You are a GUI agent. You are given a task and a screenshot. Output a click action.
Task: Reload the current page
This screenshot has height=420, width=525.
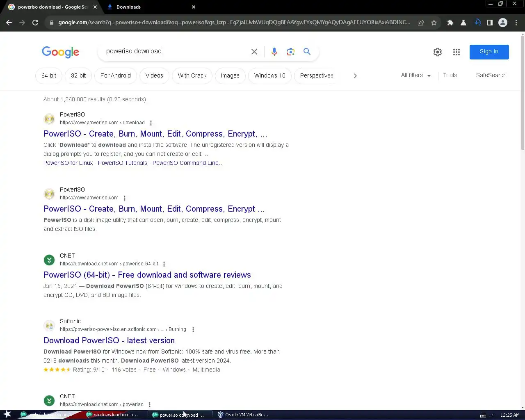[35, 23]
